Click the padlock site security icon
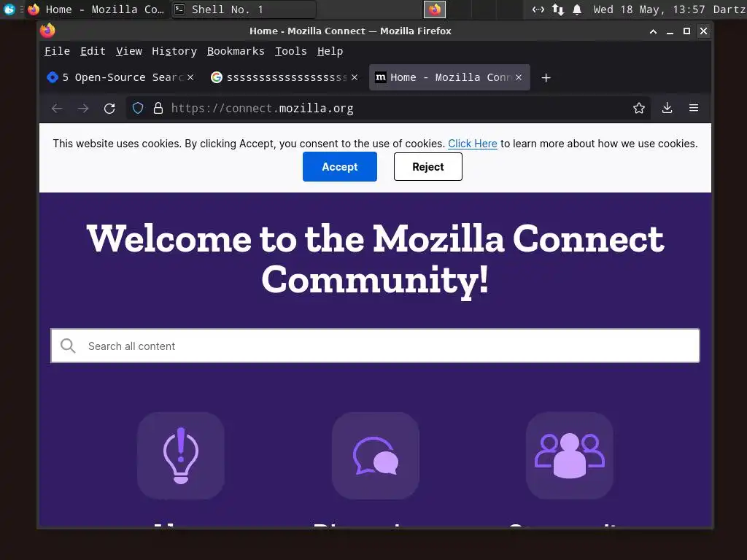 click(x=158, y=109)
